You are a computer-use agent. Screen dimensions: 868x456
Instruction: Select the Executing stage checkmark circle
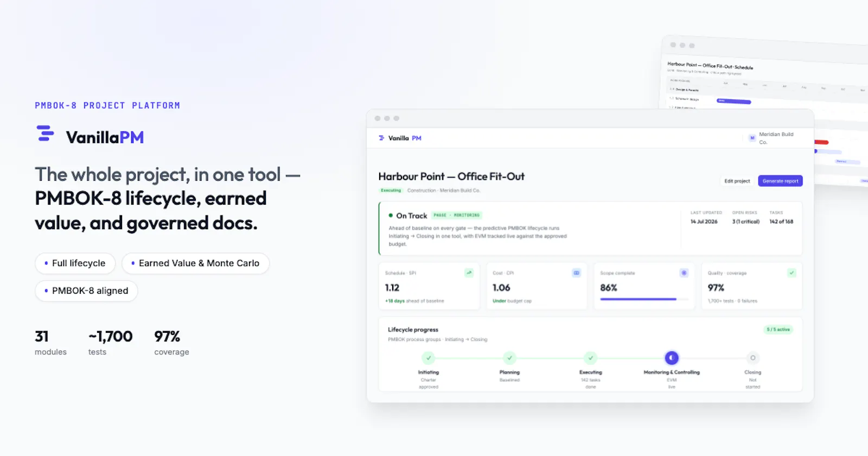click(591, 358)
